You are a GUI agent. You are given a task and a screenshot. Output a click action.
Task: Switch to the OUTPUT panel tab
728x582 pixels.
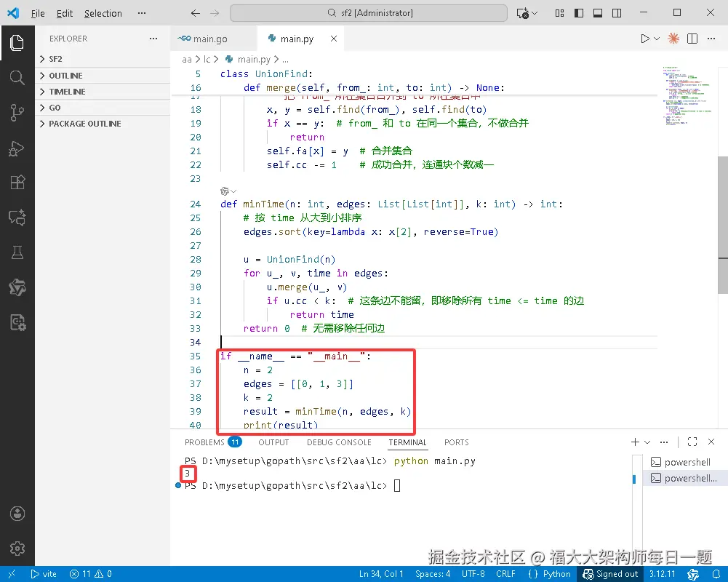273,442
